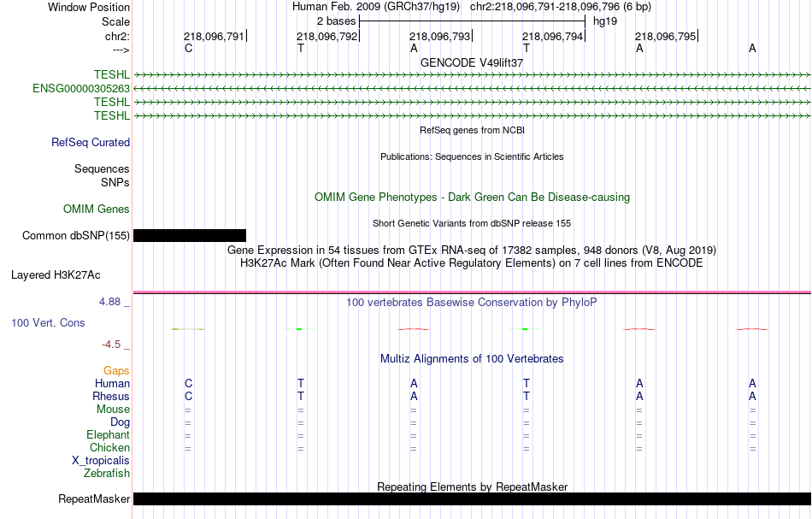Click the 4.88 PhyloP upper limit value
The height and width of the screenshot is (519, 812).
point(109,302)
